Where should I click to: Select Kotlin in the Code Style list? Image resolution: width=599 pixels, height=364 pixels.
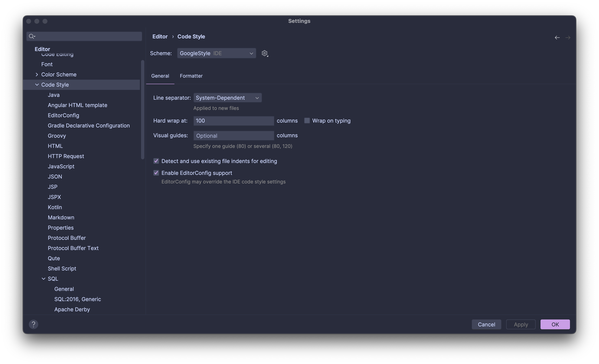click(x=55, y=207)
